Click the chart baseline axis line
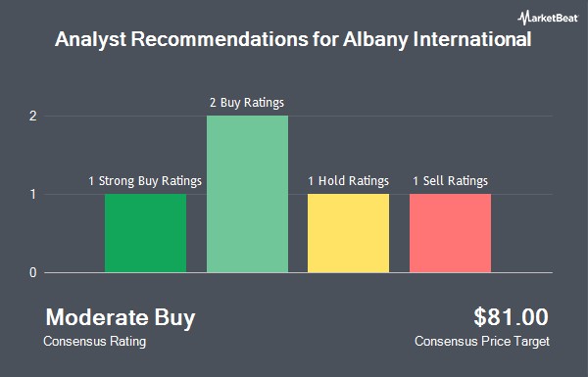Viewport: 588px width, 377px height. (299, 273)
